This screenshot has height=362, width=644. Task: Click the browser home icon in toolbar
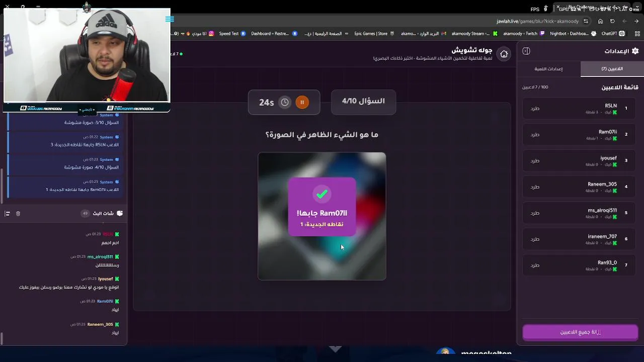(600, 21)
